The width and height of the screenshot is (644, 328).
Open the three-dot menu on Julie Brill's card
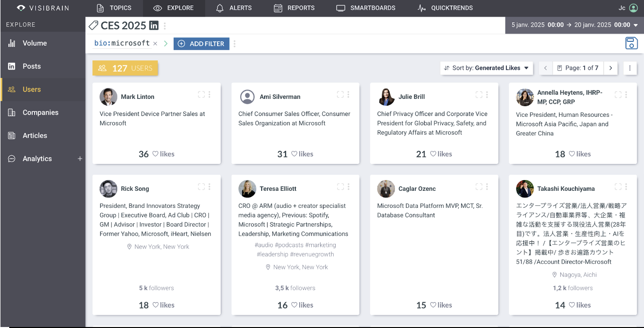pos(487,95)
